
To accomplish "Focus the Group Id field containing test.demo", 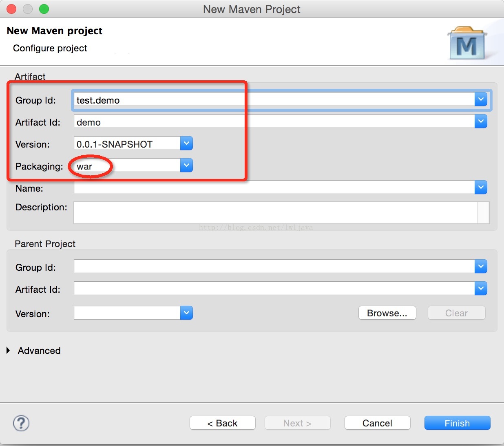I will tap(274, 100).
